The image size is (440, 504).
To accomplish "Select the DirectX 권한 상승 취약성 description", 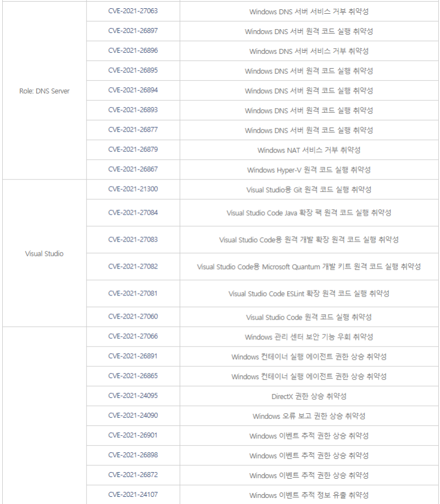I will tap(309, 396).
